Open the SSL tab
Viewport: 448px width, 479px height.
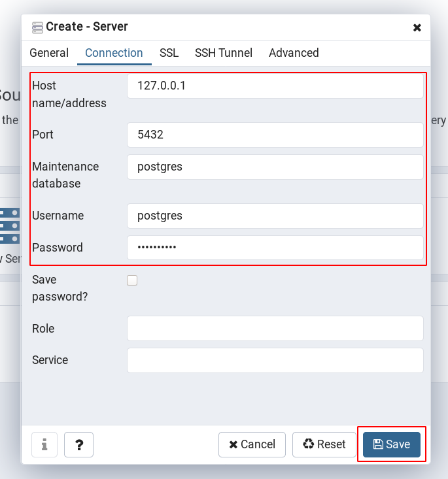click(x=169, y=53)
